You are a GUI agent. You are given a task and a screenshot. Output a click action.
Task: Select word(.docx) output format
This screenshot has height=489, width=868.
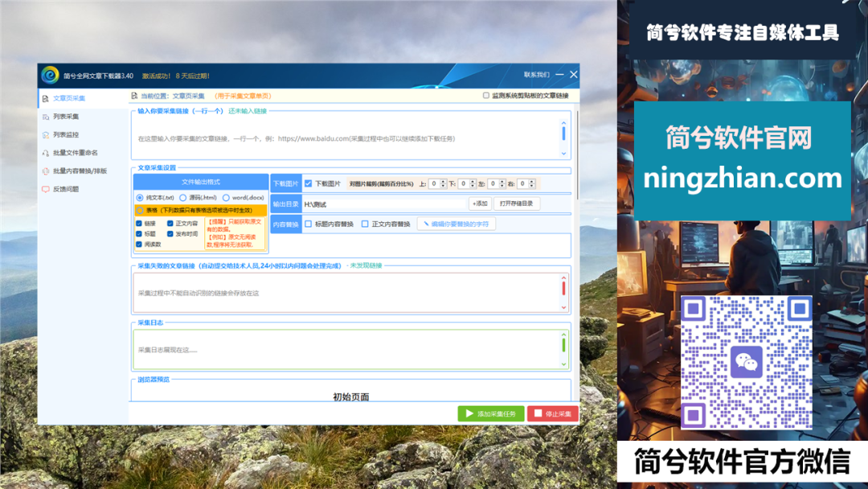click(x=226, y=198)
